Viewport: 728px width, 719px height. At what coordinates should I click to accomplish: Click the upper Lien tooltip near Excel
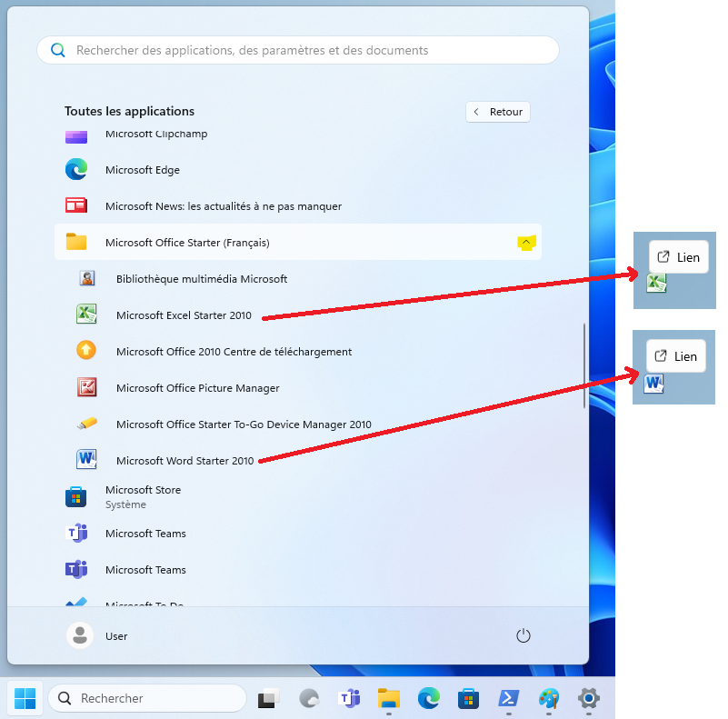click(678, 257)
